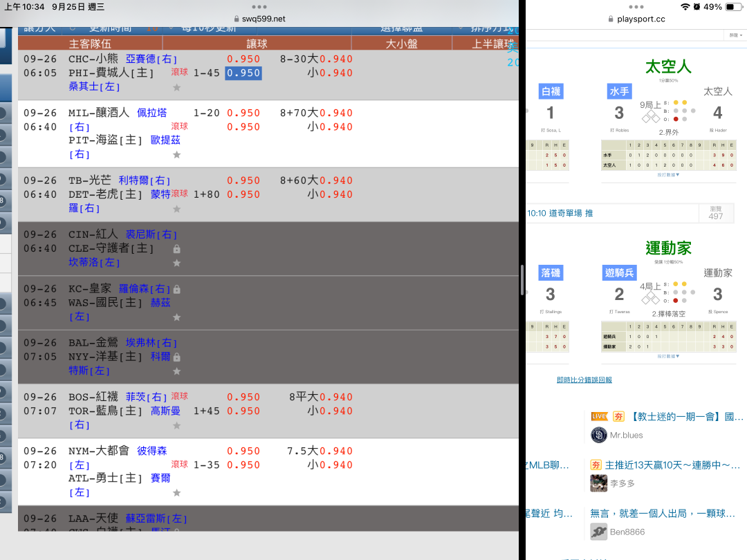Click 滾球 tag in BOS-紅襪 row
Screen dimensions: 747x560
point(180,396)
